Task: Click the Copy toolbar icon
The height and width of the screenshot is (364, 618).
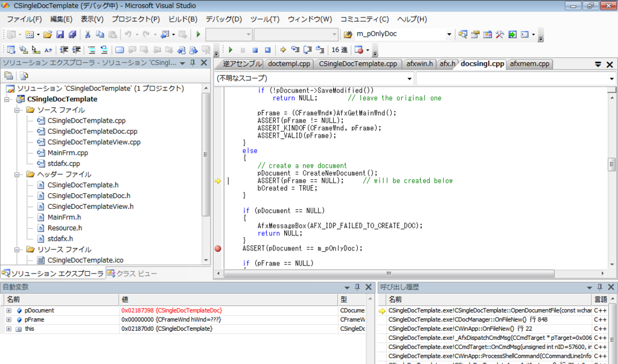Action: pyautogui.click(x=100, y=34)
